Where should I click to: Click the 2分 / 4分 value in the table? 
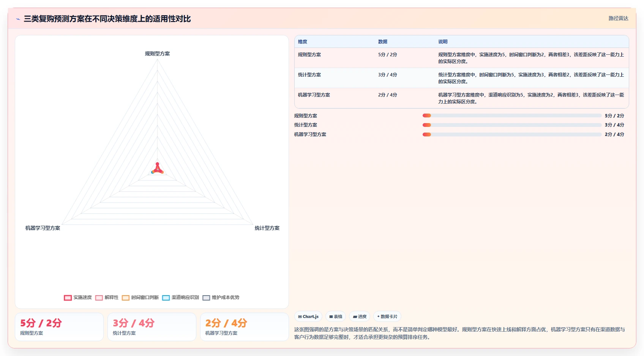(387, 95)
